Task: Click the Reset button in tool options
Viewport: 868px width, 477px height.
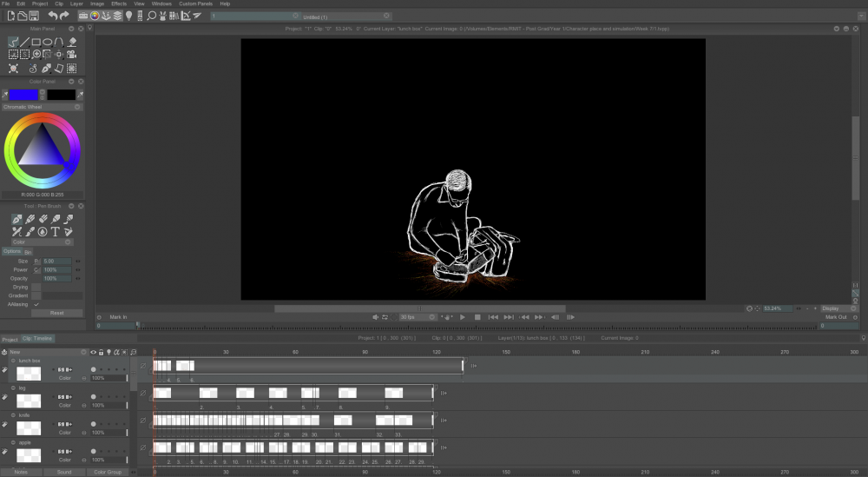Action: click(56, 313)
